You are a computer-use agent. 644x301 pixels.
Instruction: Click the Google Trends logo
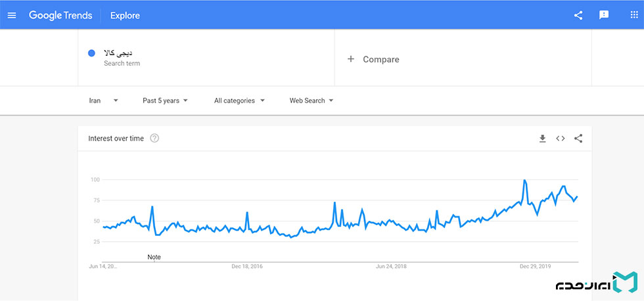(x=60, y=15)
